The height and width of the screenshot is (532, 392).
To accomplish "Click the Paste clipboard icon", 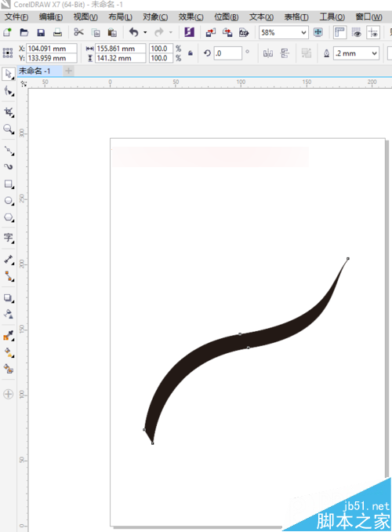I will point(112,33).
